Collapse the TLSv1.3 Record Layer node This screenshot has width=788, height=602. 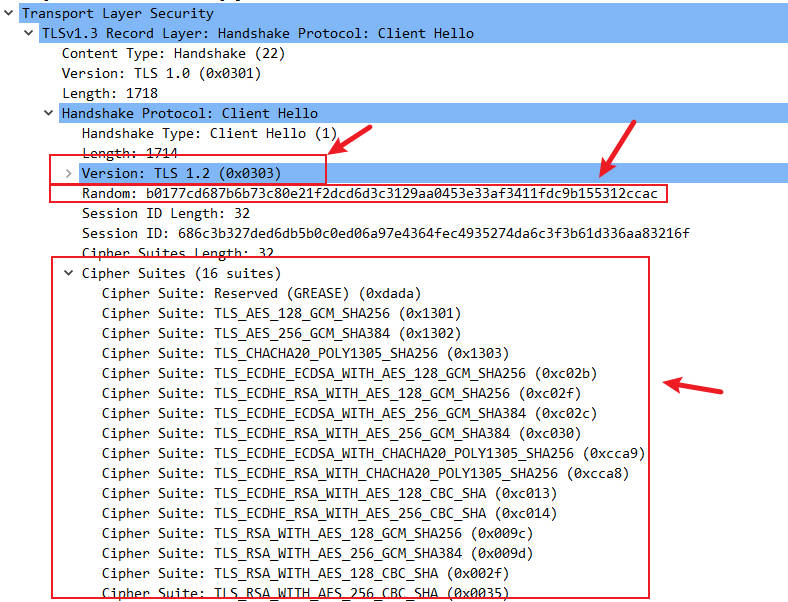coord(29,33)
